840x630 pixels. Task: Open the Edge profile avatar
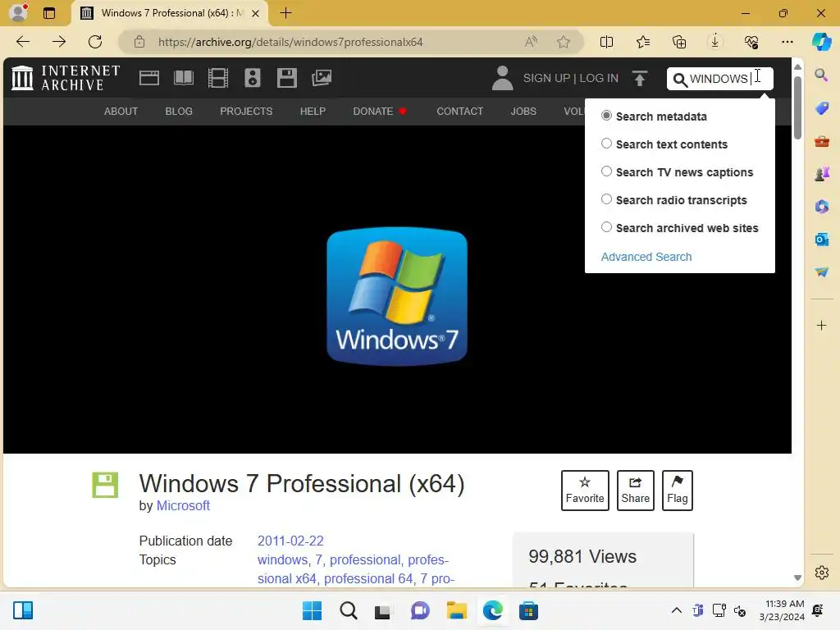click(x=18, y=12)
